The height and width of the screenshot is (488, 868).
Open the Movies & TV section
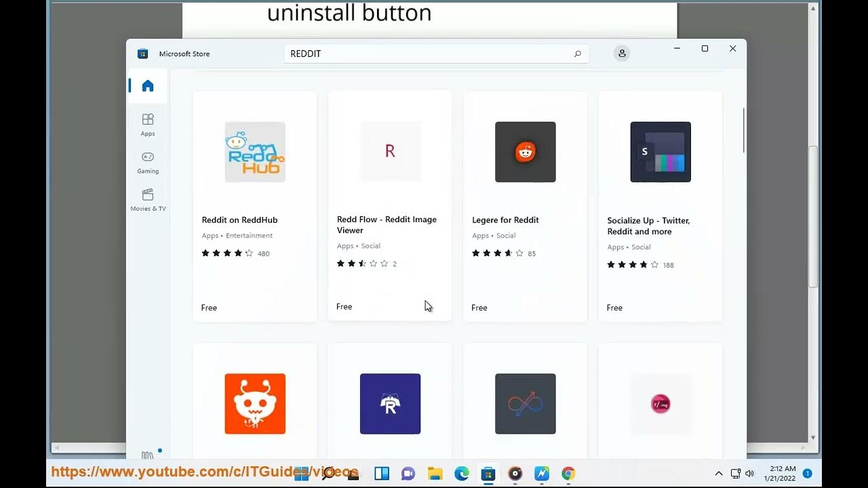(x=148, y=200)
